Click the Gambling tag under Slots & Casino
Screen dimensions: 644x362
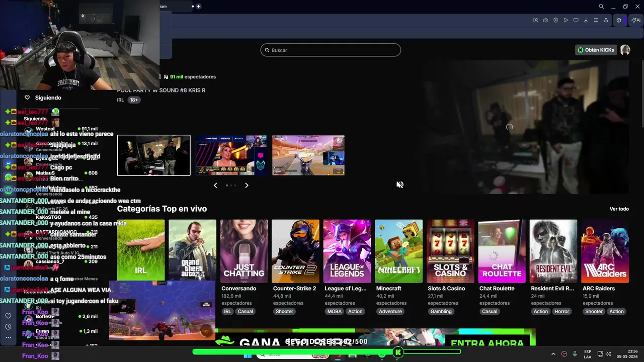tap(441, 311)
